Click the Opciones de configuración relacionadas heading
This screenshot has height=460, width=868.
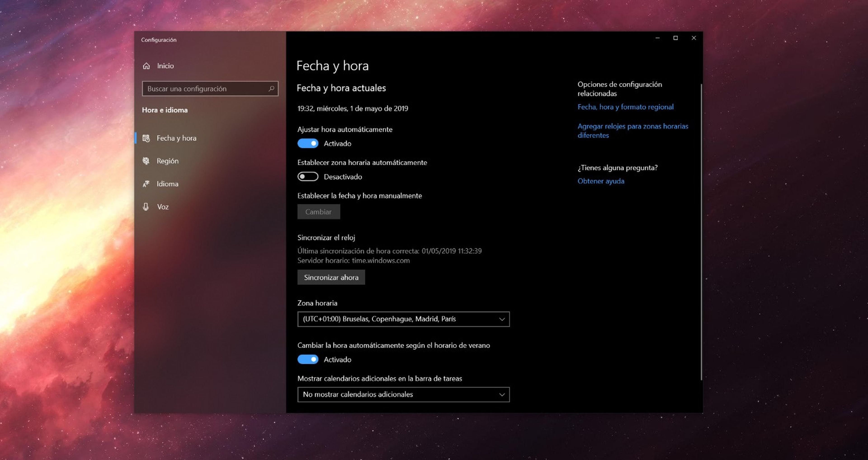[620, 89]
